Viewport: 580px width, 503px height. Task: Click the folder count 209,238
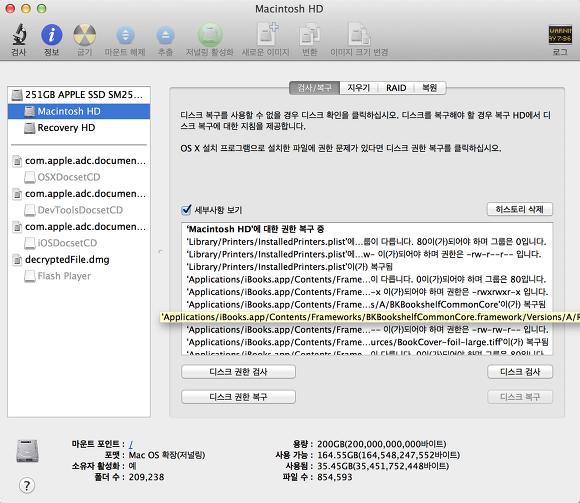pos(146,477)
